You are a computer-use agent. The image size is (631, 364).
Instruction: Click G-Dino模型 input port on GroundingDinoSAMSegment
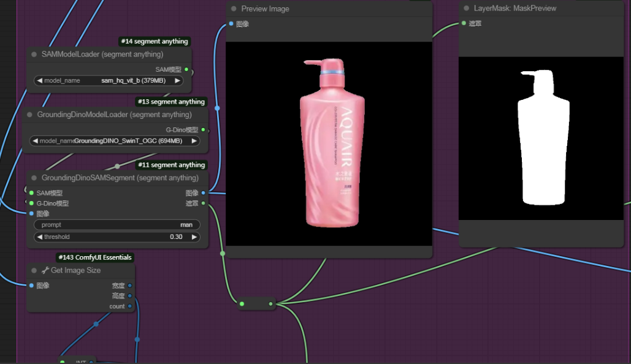tap(31, 203)
